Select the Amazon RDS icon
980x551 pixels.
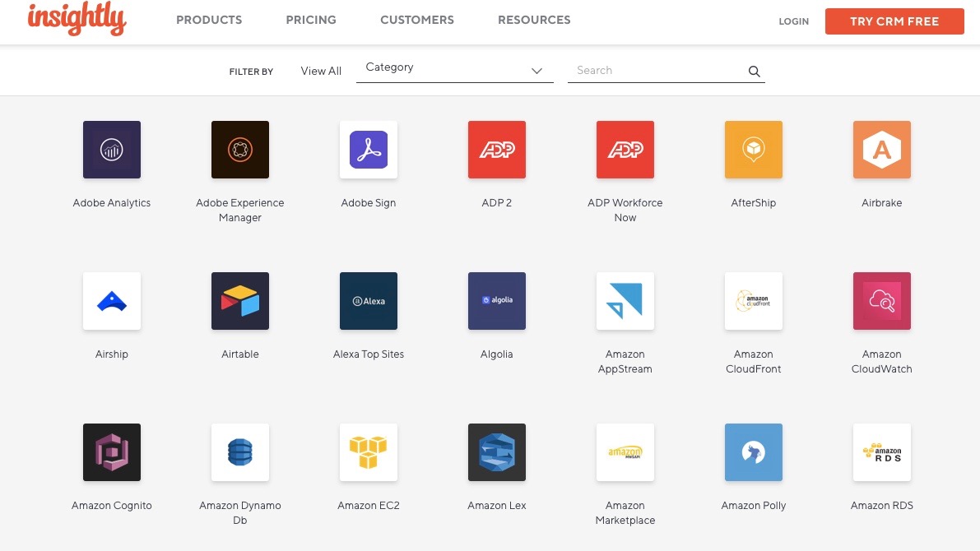882,452
